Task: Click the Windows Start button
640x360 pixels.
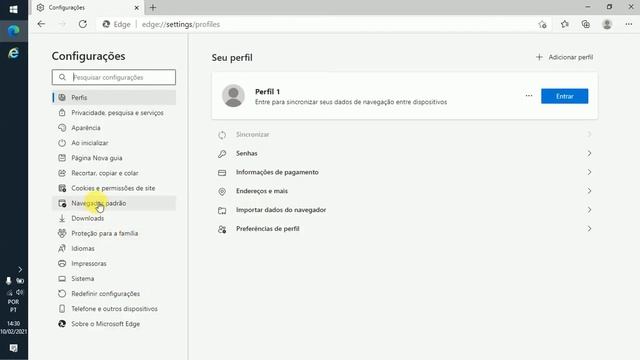Action: coord(13,9)
